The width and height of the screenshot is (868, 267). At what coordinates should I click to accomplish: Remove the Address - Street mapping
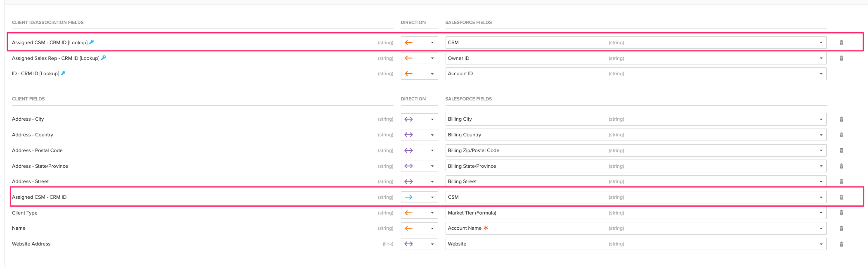tap(841, 181)
